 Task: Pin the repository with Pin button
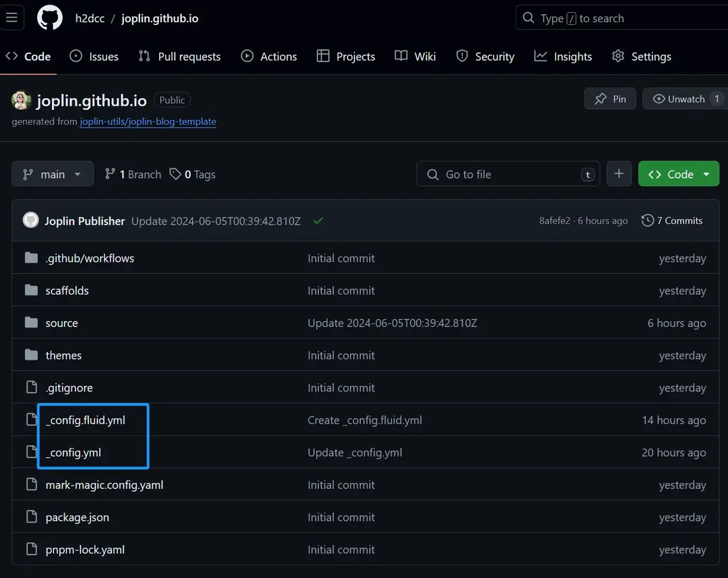[x=610, y=99]
